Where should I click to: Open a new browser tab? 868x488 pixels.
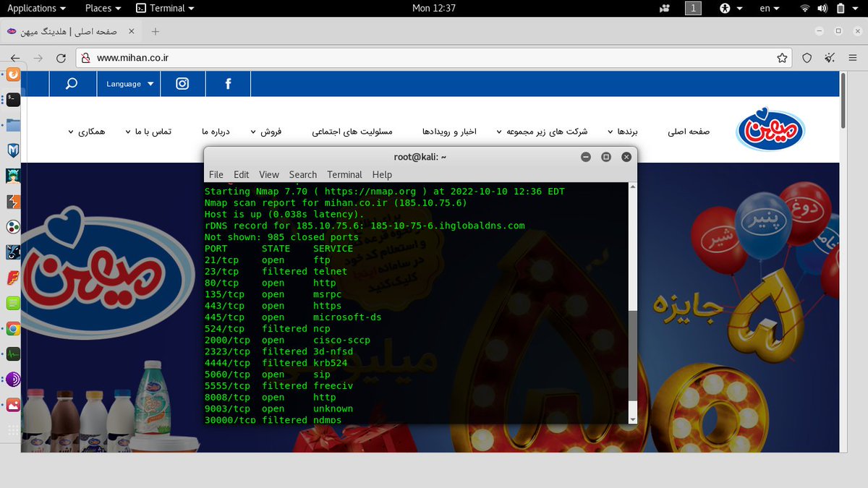click(156, 32)
